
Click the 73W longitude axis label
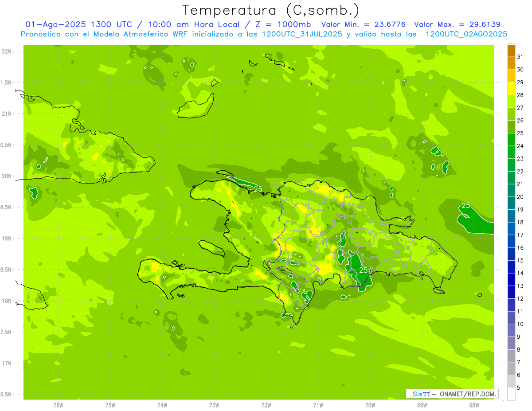[214, 405]
